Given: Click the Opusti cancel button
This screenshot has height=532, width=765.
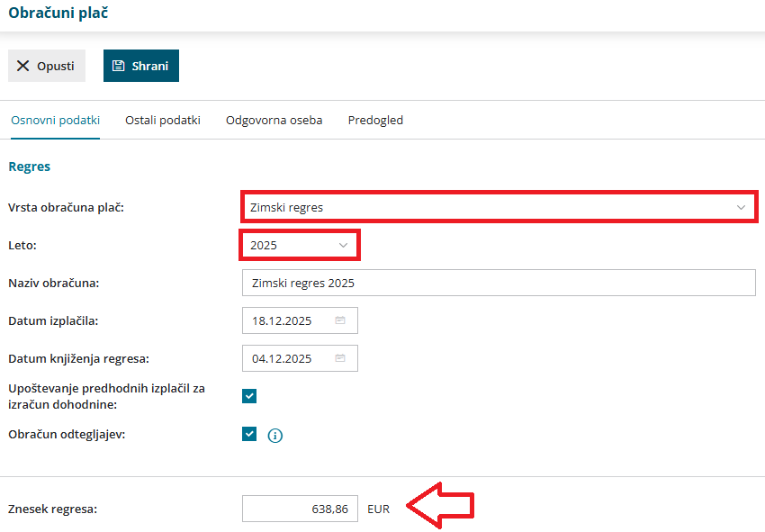Looking at the screenshot, I should tap(47, 66).
